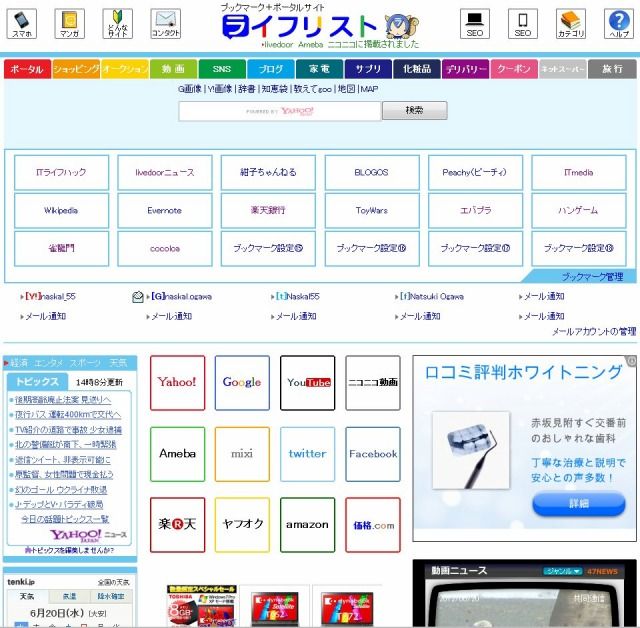The image size is (640, 628).
Task: Click the 詳細 button in whitening ad
Action: click(x=579, y=504)
